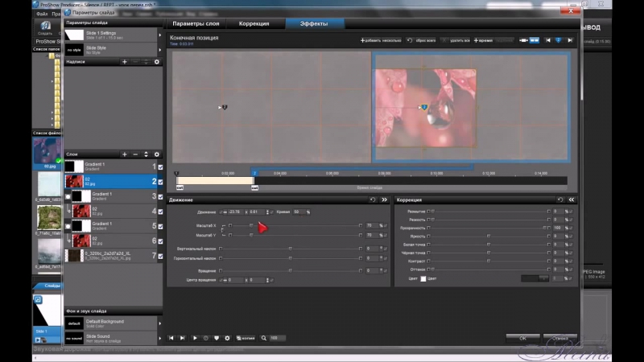
Task: Open preview settings gear in bottom toolbar
Action: [227, 338]
